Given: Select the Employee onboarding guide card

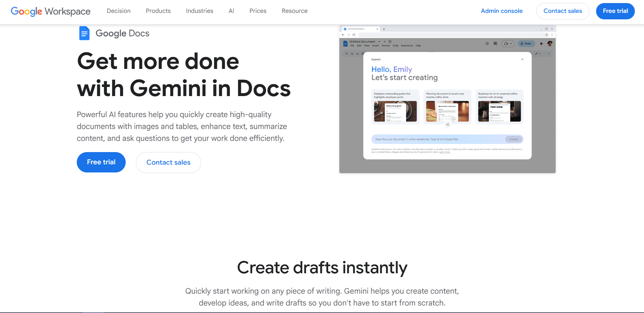Looking at the screenshot, I should [x=395, y=107].
